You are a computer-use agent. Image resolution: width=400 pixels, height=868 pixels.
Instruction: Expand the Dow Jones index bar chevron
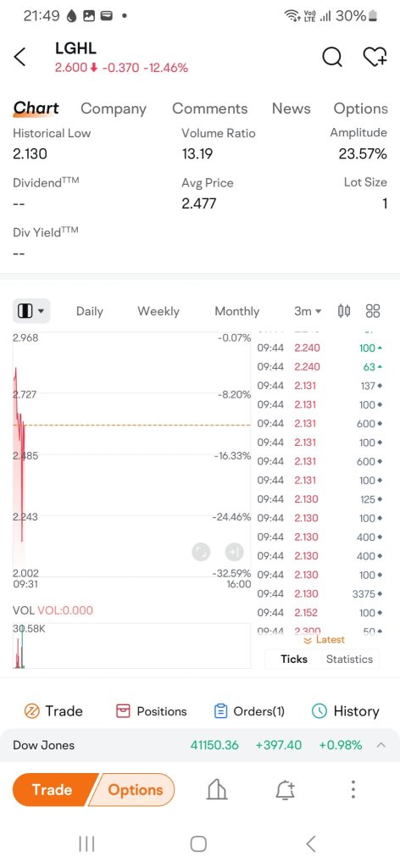(x=381, y=745)
